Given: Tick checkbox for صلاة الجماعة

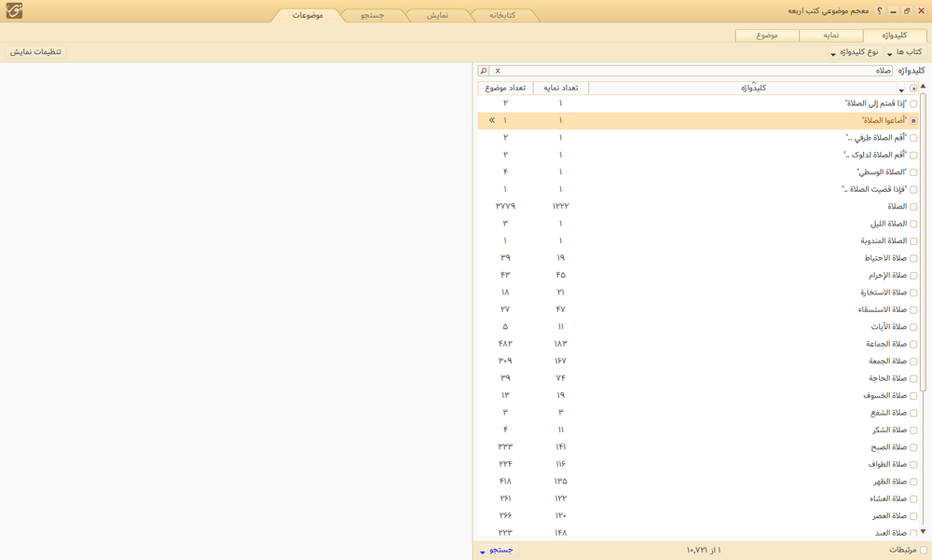Looking at the screenshot, I should coord(913,344).
